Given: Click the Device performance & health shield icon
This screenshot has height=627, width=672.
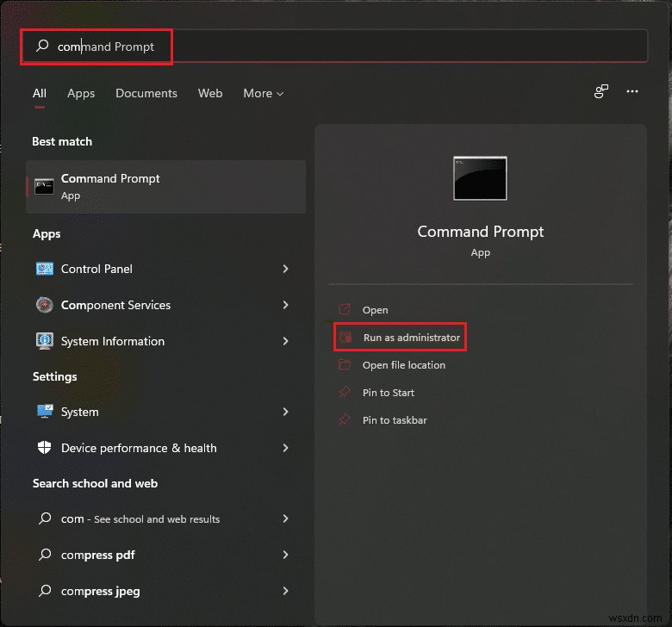Looking at the screenshot, I should coord(45,448).
